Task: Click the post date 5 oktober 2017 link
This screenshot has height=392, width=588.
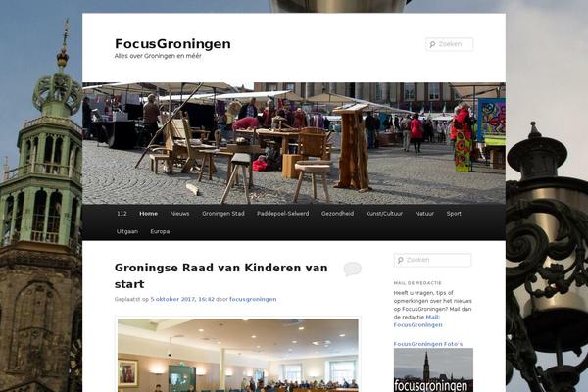Action: point(182,299)
